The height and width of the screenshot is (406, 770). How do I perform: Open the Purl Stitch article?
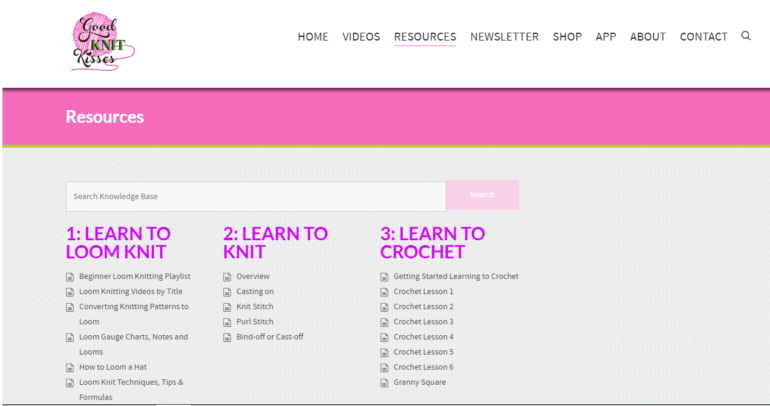tap(254, 322)
